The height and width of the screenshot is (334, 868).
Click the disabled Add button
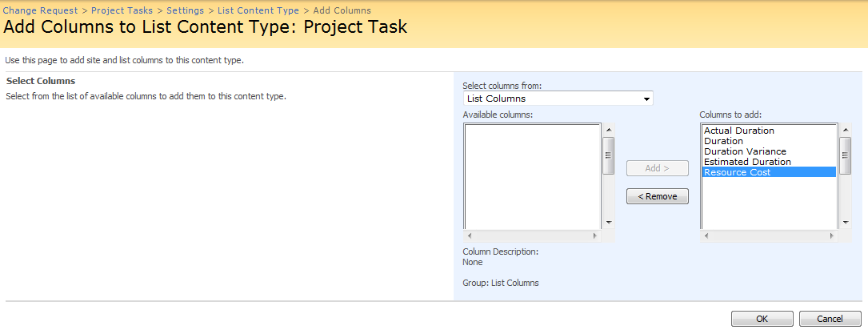(658, 168)
